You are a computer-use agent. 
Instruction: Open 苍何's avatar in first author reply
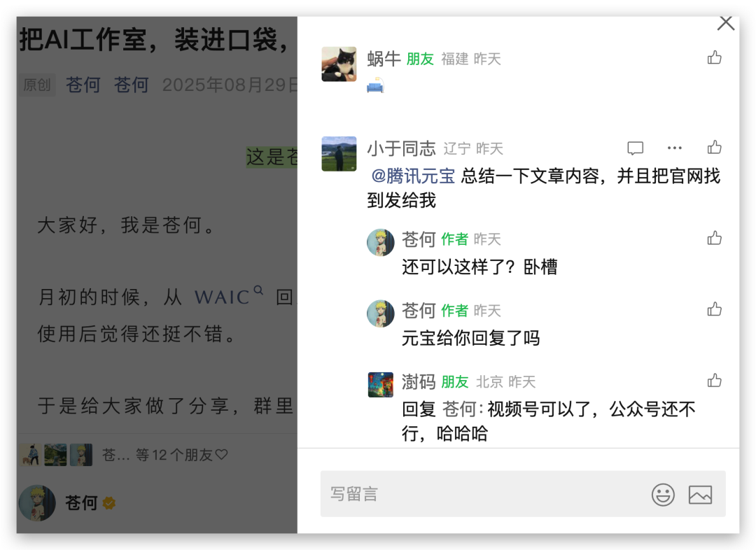coord(380,243)
